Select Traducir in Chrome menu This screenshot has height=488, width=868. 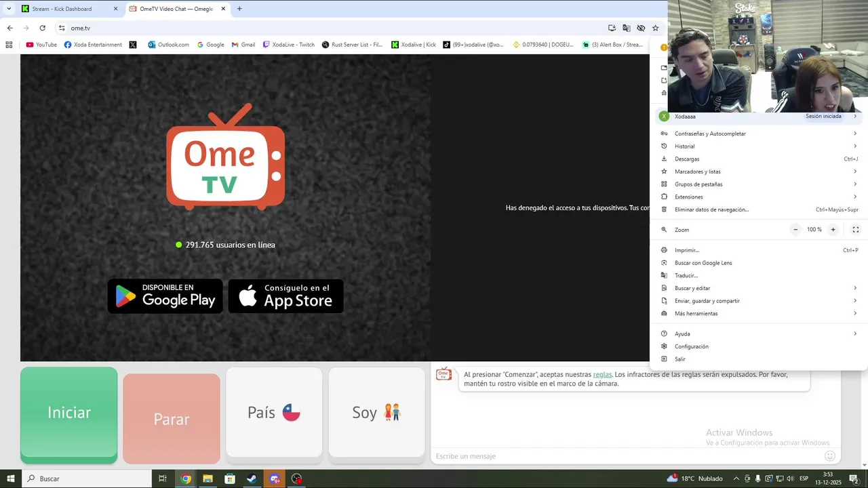point(759,276)
